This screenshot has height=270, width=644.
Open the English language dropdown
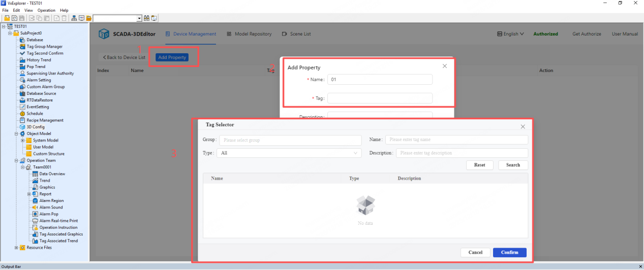pyautogui.click(x=510, y=34)
